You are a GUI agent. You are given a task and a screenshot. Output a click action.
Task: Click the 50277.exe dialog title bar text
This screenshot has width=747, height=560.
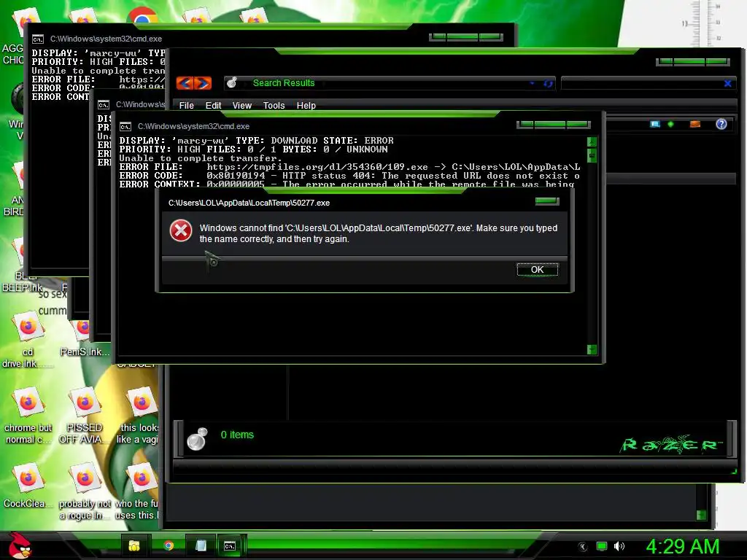click(249, 203)
